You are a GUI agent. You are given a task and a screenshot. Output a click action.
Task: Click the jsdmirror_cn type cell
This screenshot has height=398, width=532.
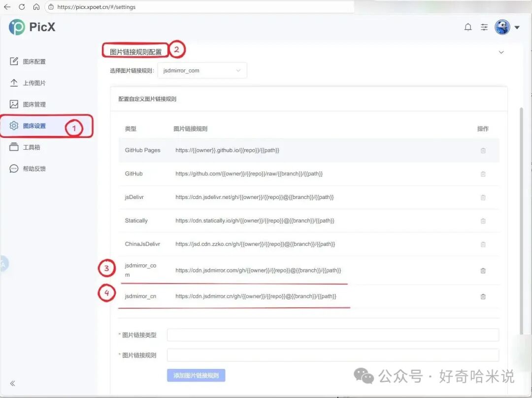coord(140,296)
